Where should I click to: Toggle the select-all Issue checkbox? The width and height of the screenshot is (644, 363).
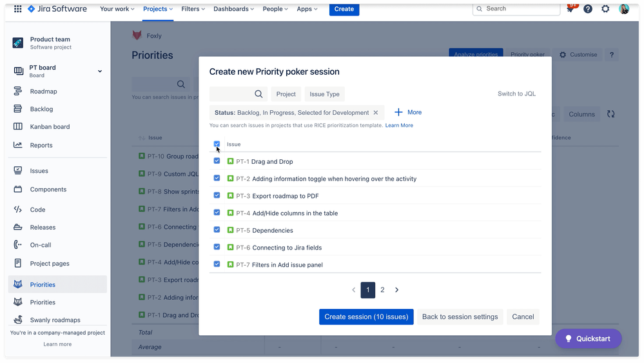(x=217, y=144)
